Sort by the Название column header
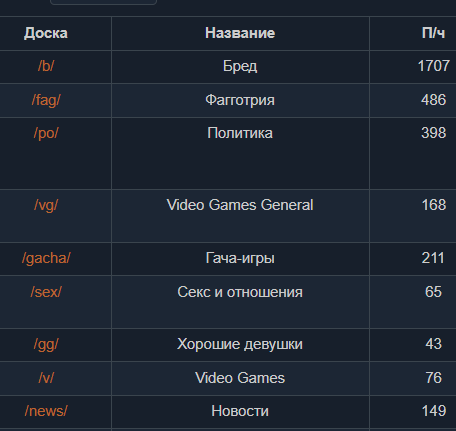This screenshot has height=431, width=456. (240, 33)
